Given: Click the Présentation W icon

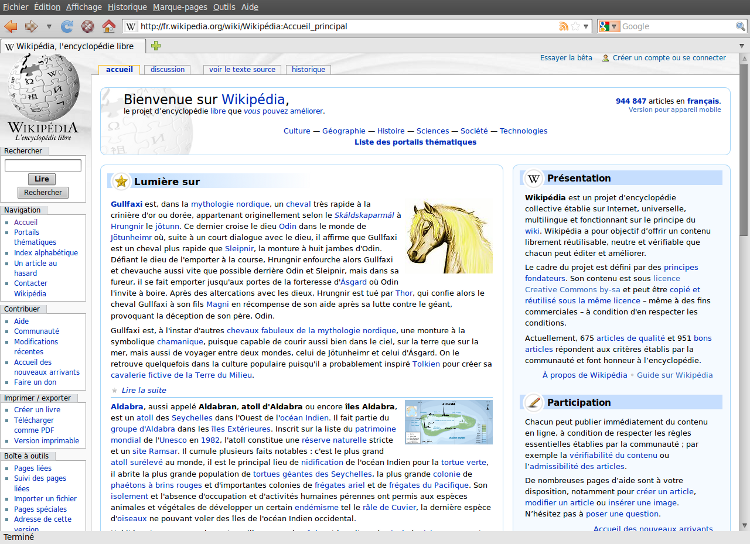Looking at the screenshot, I should (533, 178).
